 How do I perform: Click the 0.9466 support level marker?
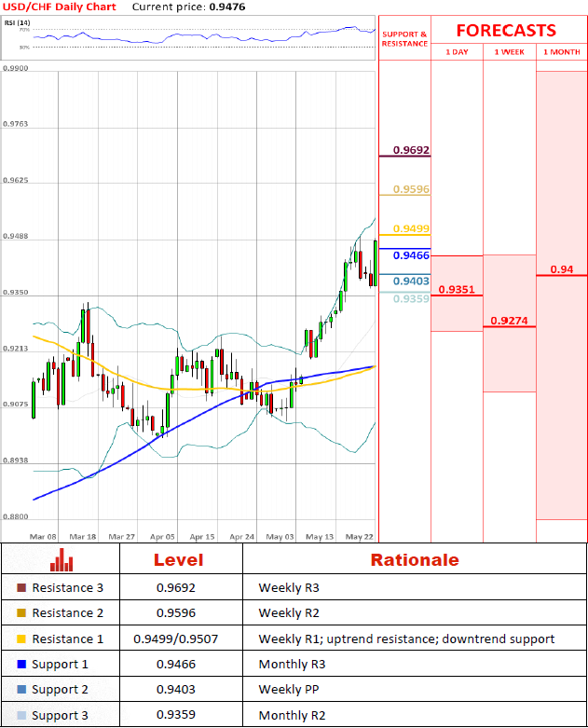(x=411, y=255)
